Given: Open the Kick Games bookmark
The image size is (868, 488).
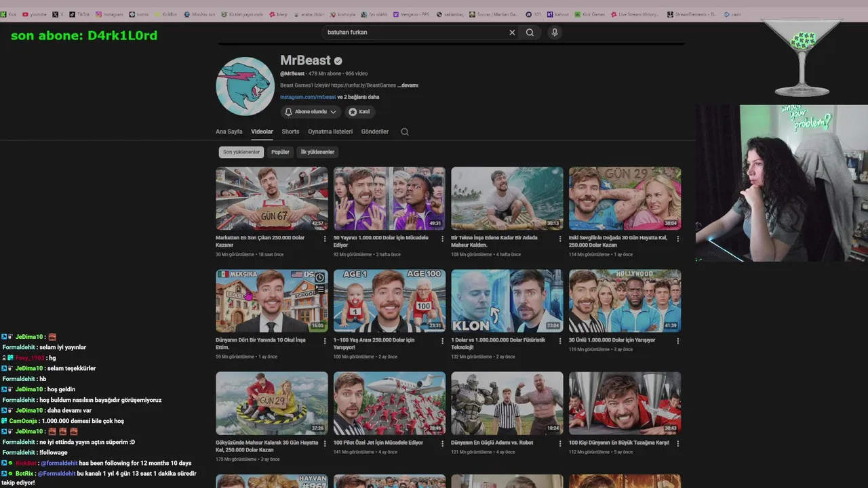Looking at the screenshot, I should pyautogui.click(x=590, y=14).
